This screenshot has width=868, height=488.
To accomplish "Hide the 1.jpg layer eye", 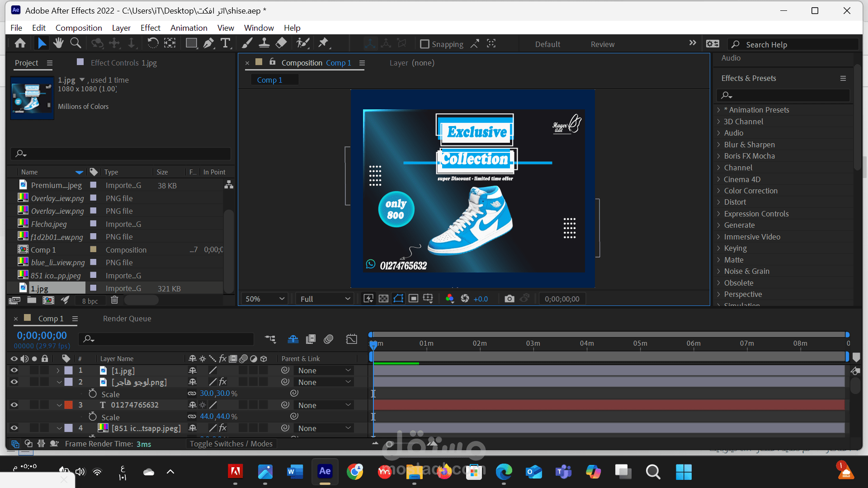I will point(14,371).
